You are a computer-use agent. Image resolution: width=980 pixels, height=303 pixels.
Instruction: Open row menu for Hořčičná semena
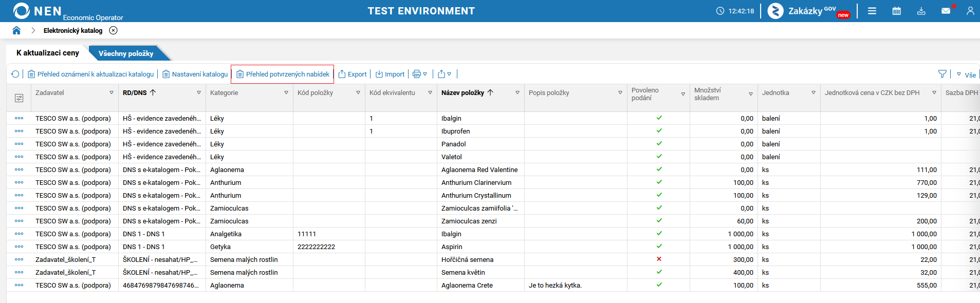pos(19,259)
